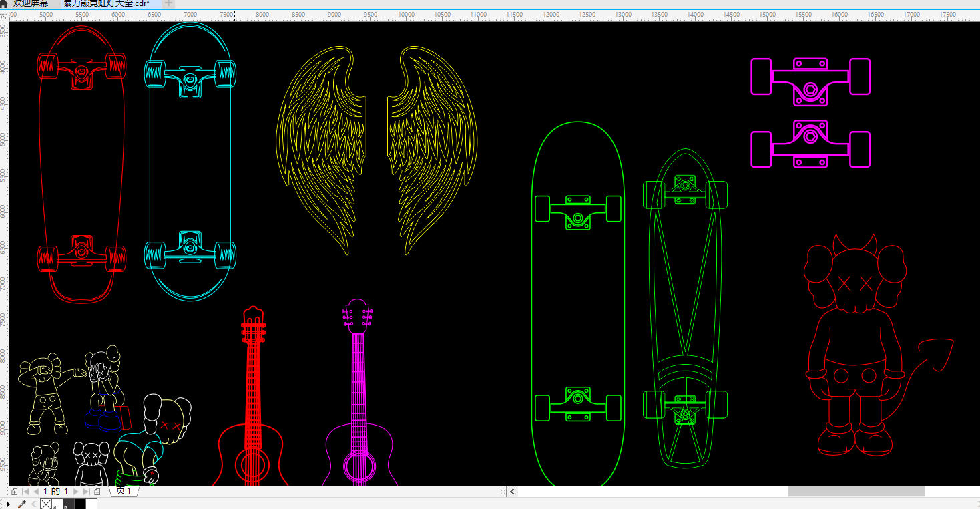Pick the last white palette swatch

91,504
